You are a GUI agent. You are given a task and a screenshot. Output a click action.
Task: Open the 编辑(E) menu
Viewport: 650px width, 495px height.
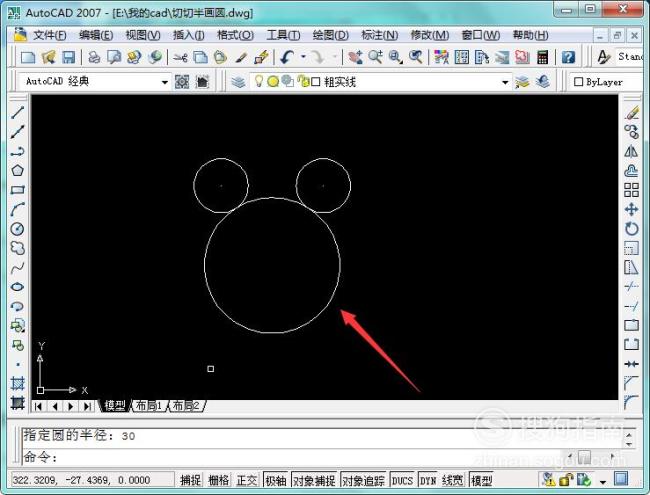pyautogui.click(x=96, y=35)
